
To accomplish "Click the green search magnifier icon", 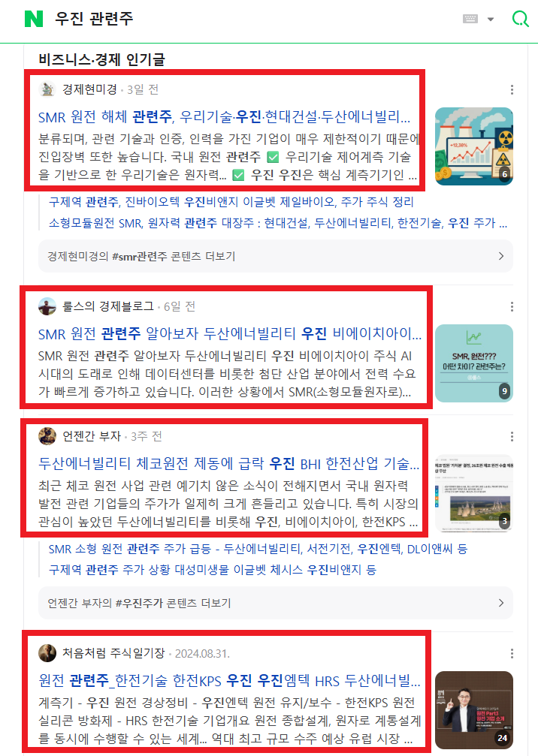I will point(520,19).
